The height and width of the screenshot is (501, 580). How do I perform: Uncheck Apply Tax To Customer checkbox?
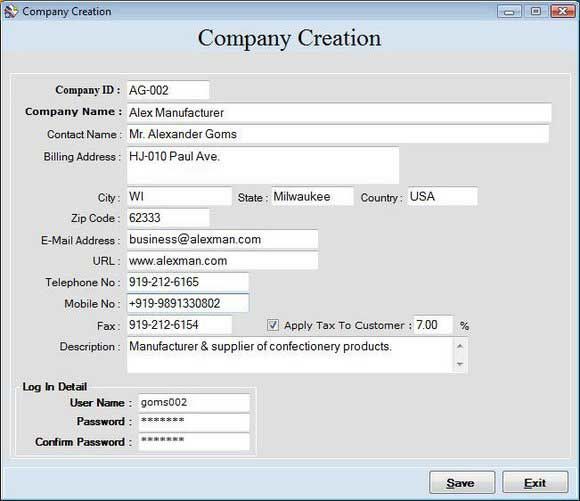[273, 325]
